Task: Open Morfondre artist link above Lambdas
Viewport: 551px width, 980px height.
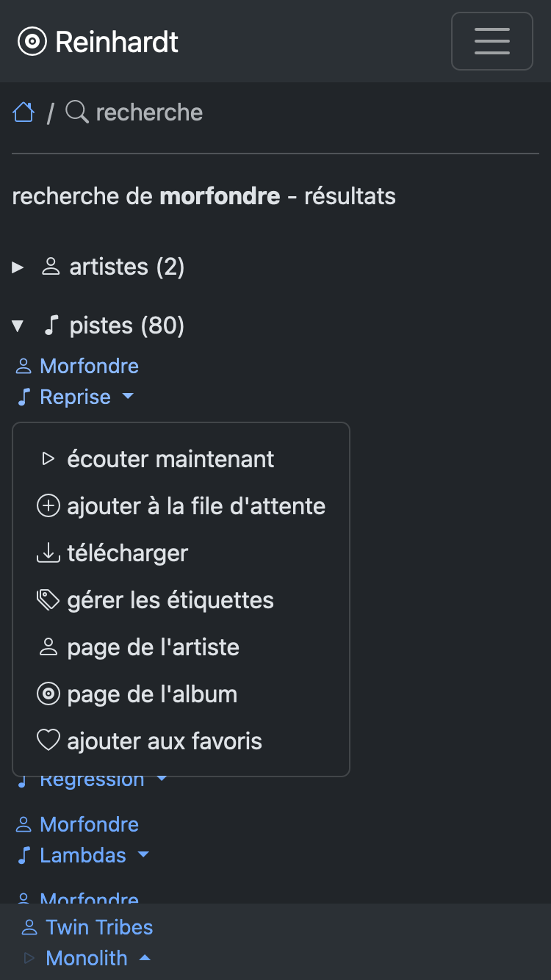Action: [89, 824]
